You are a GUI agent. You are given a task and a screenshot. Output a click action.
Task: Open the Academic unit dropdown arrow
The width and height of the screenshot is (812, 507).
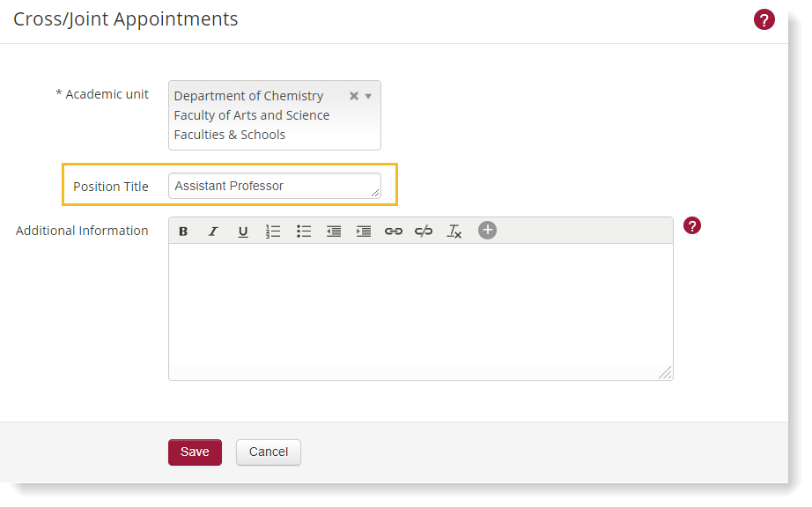tap(368, 96)
